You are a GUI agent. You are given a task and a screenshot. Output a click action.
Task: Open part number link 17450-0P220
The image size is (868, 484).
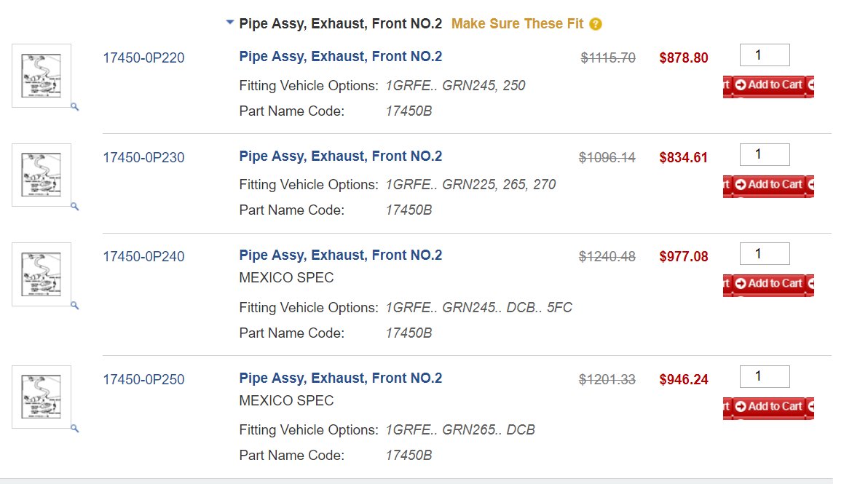tap(143, 57)
